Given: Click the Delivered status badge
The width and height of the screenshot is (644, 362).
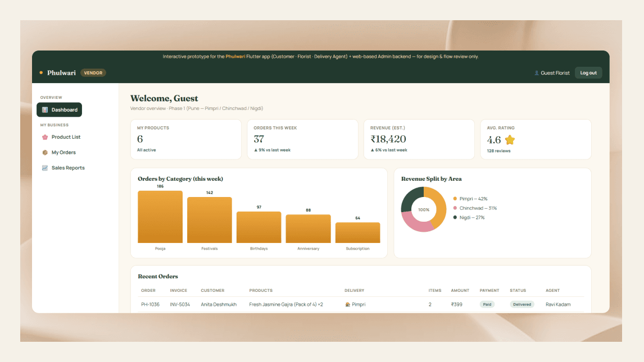Looking at the screenshot, I should coord(522,305).
